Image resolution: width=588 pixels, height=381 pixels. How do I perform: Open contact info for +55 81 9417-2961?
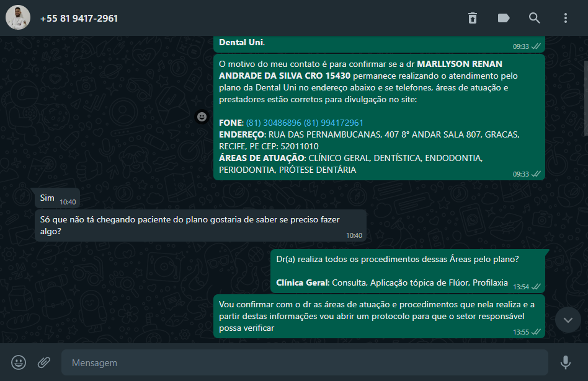tap(79, 19)
